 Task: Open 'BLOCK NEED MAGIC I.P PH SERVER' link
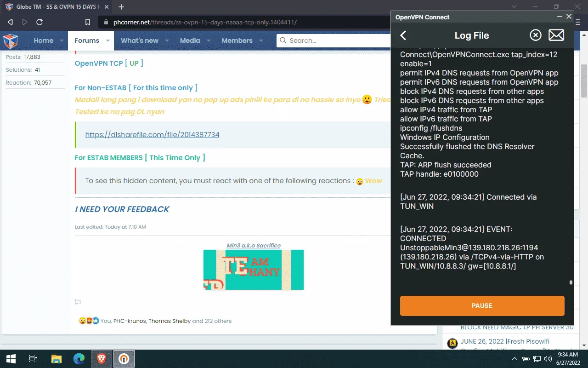(517, 328)
